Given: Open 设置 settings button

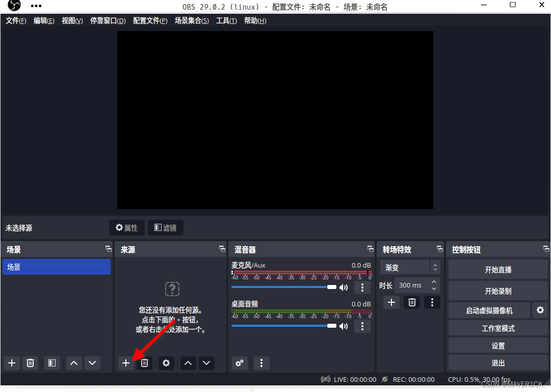Looking at the screenshot, I should click(x=498, y=346).
